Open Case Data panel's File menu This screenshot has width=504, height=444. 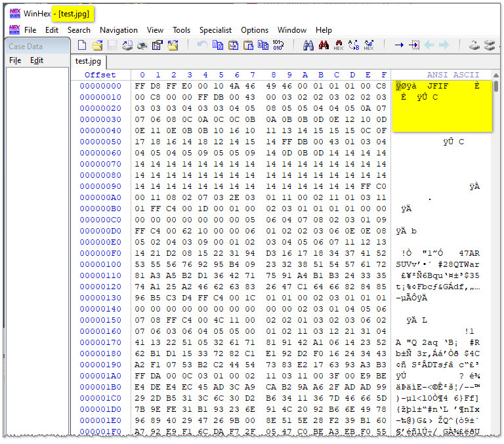15,60
